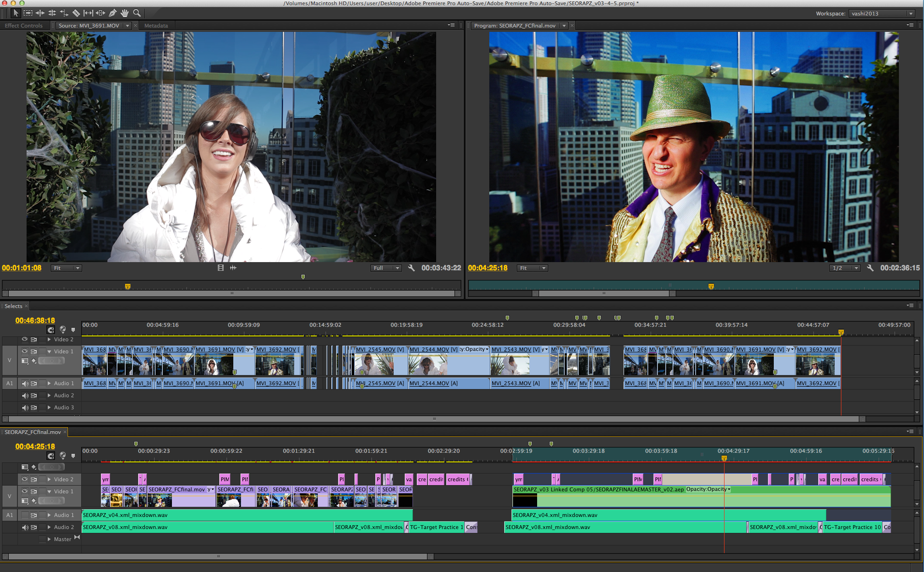Open the Fit zoom dropdown in Program monitor
Screen dimensions: 924x572
[x=531, y=268]
